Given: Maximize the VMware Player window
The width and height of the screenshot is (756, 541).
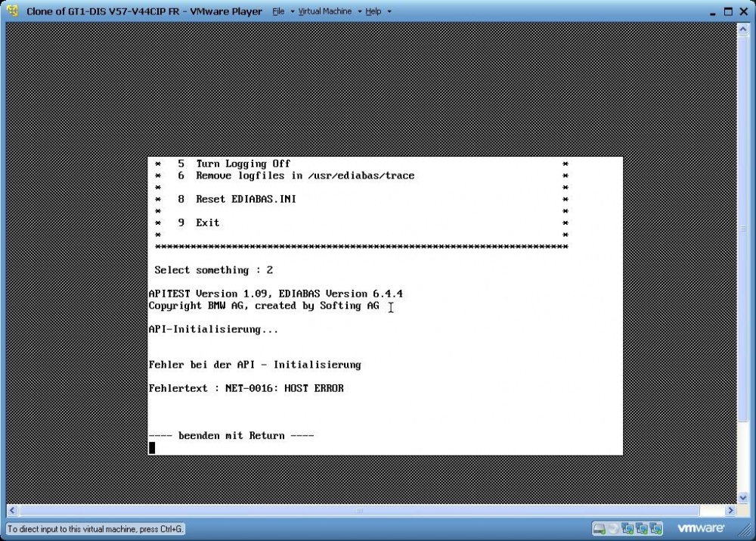Looking at the screenshot, I should [x=728, y=11].
